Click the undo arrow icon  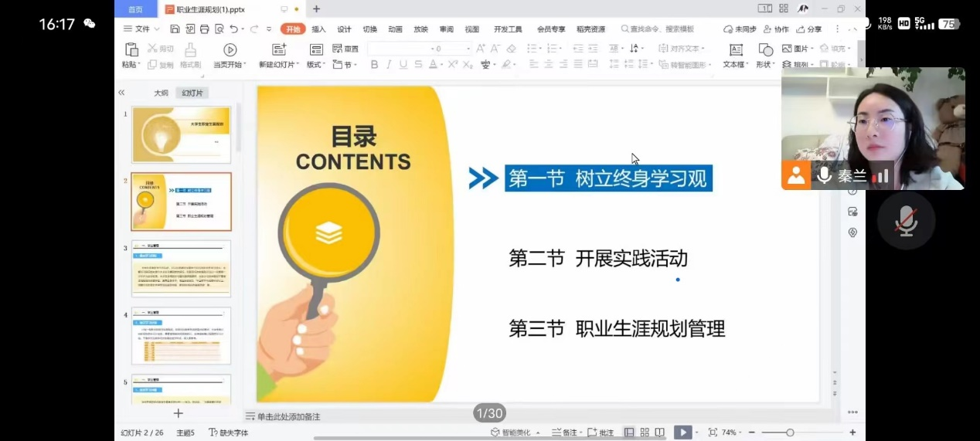pyautogui.click(x=233, y=29)
